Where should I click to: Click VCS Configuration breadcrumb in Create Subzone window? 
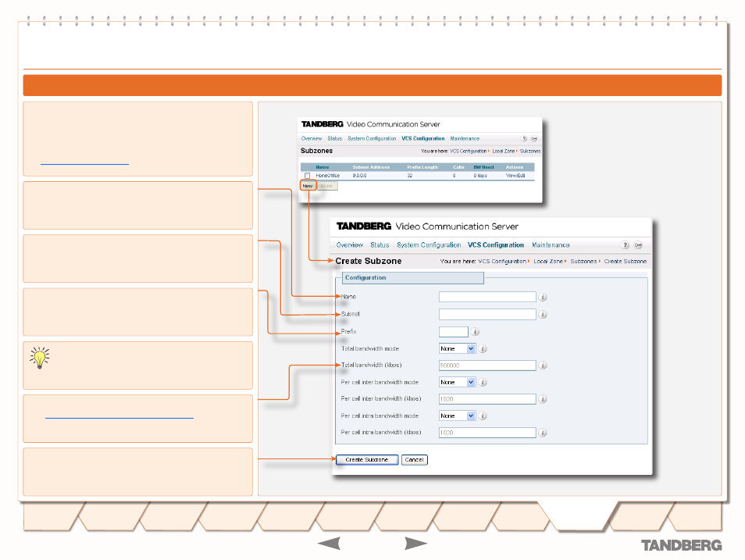point(502,262)
